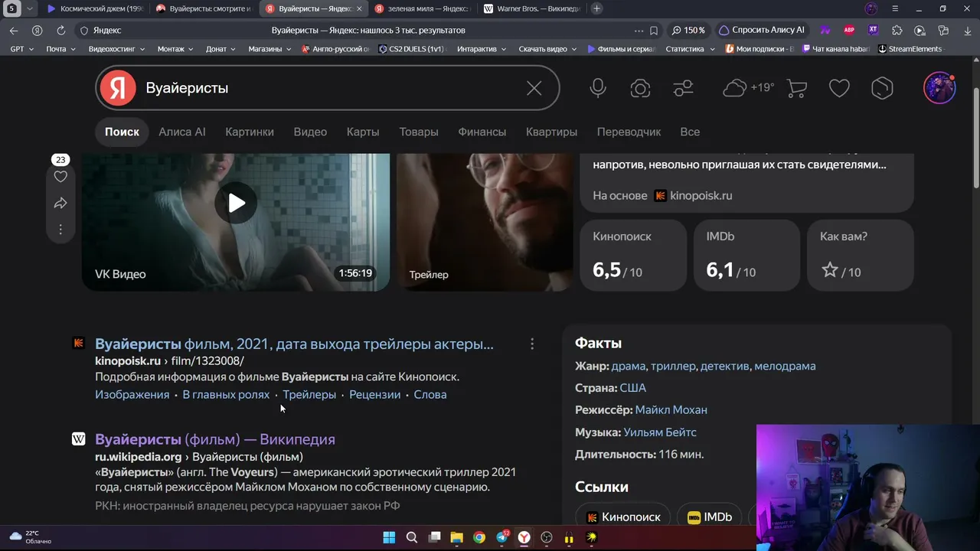Switch to the Видео search tab
This screenshot has width=980, height=551.
(x=310, y=132)
